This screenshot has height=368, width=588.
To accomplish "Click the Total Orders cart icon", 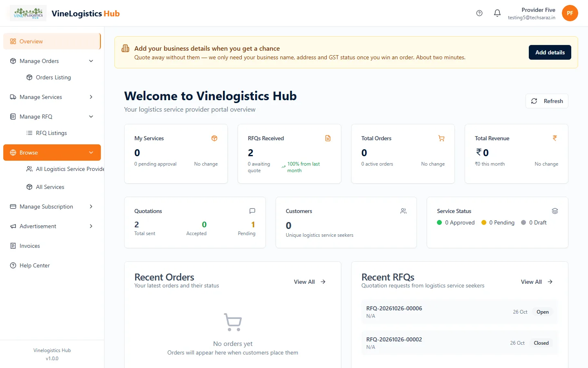I will pos(441,138).
